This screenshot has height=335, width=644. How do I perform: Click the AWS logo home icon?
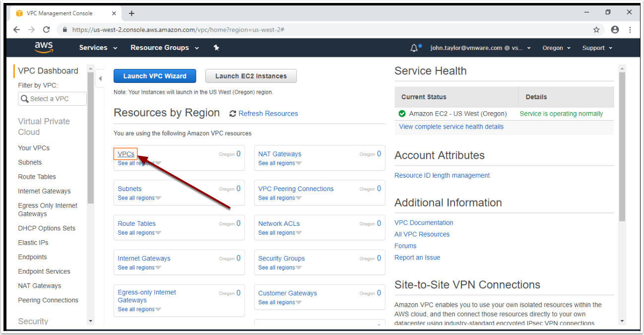tap(44, 47)
